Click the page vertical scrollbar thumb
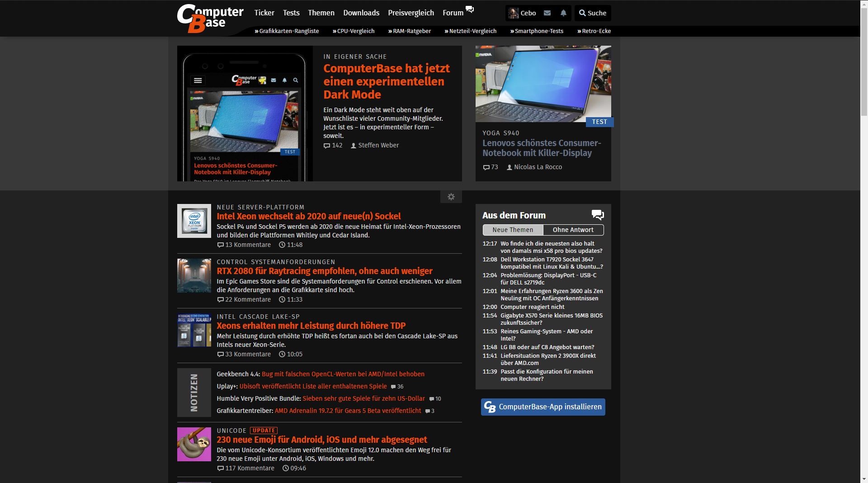 [864, 61]
